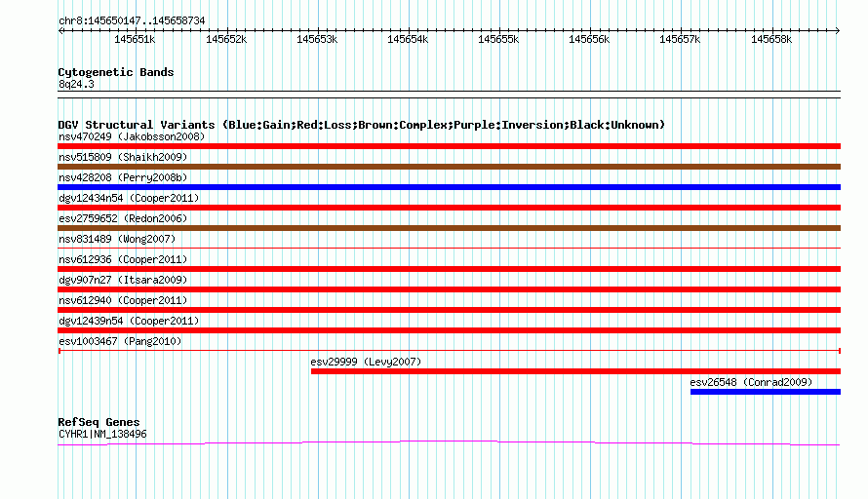
Task: Click the dgv12434n54 (Cooper2011) label
Action: coord(129,198)
